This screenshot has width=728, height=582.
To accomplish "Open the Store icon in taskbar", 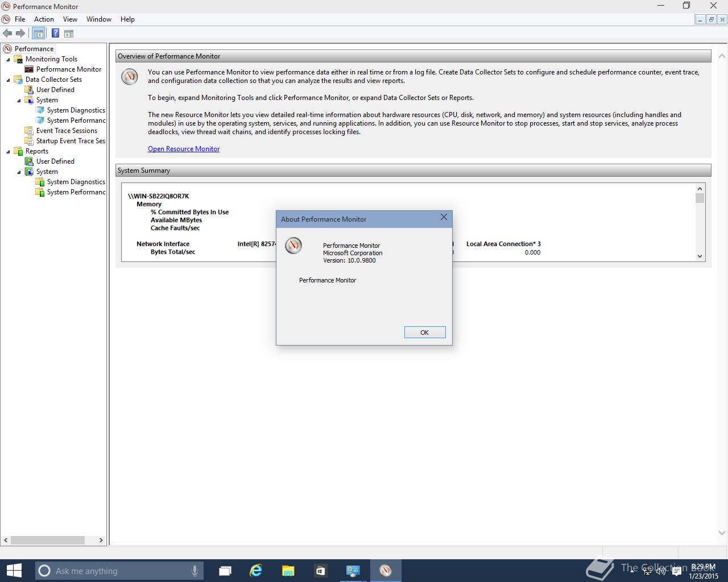I will pyautogui.click(x=320, y=571).
